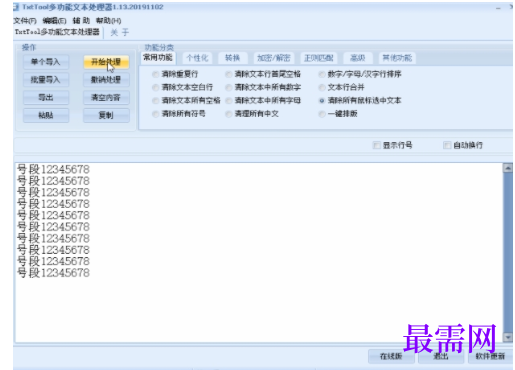Click the text area scrollbar down arrow

click(x=508, y=337)
